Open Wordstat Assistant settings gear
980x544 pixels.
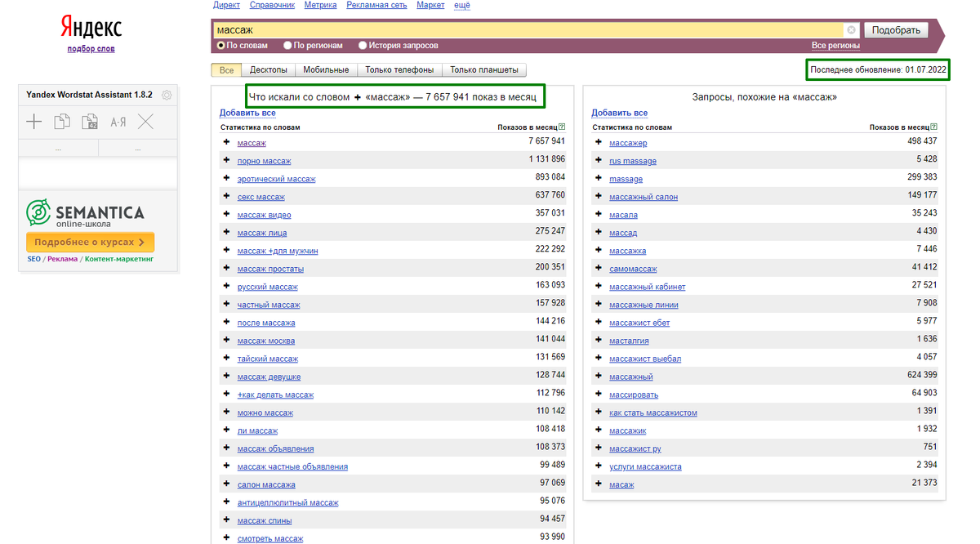click(167, 96)
